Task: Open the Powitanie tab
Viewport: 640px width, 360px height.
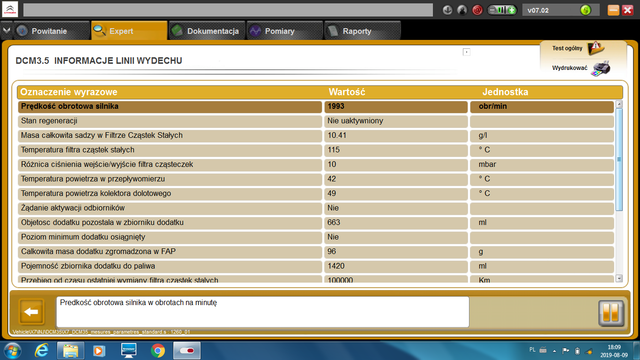Action: pyautogui.click(x=51, y=31)
